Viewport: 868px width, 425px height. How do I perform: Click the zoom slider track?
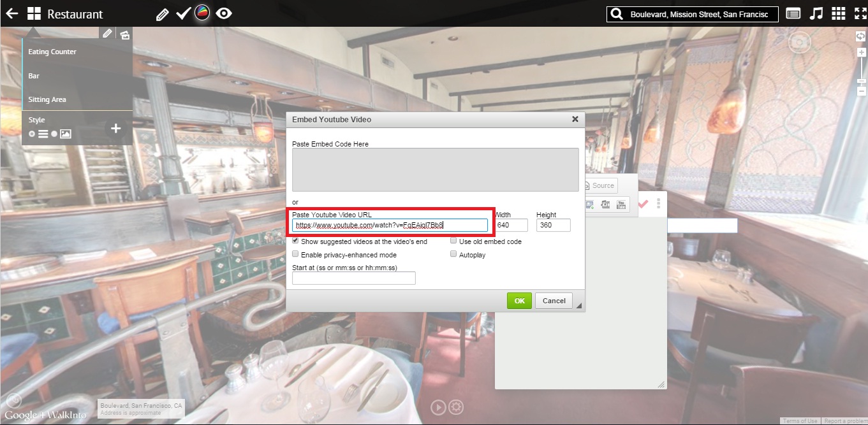tap(862, 71)
